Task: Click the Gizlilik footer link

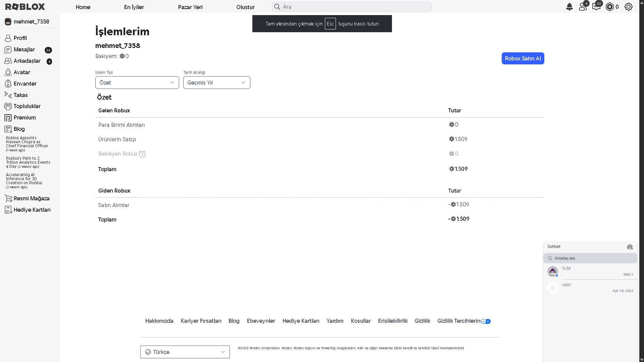Action: (422, 321)
